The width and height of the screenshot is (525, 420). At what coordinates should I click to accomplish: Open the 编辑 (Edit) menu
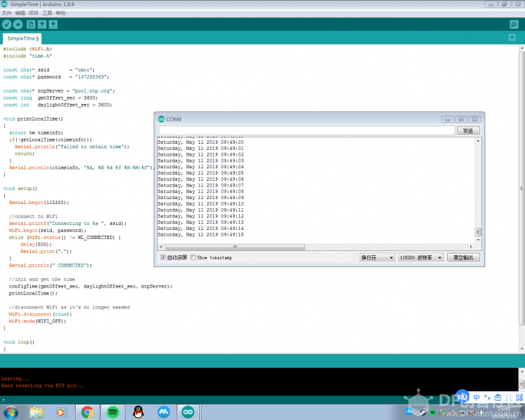coord(20,13)
